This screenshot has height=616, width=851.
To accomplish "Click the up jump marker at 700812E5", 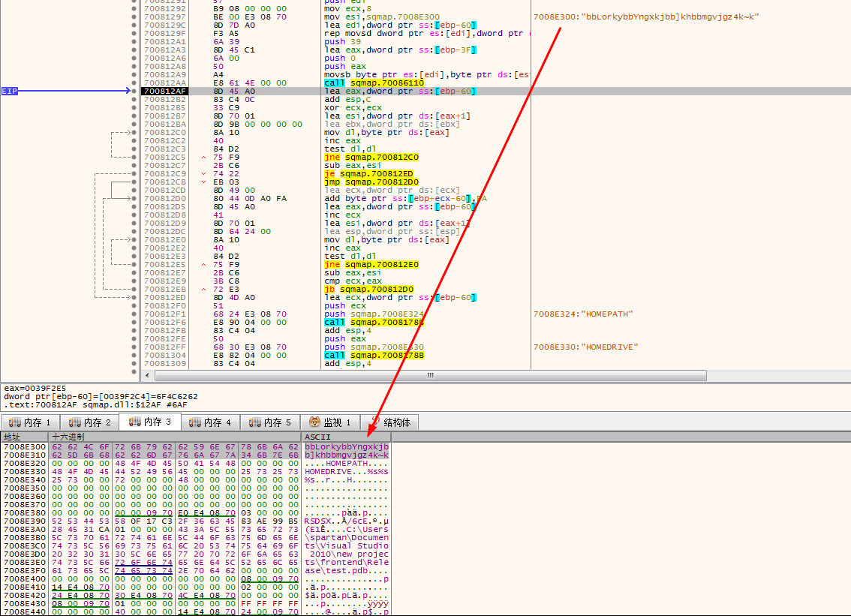I will click(x=203, y=265).
